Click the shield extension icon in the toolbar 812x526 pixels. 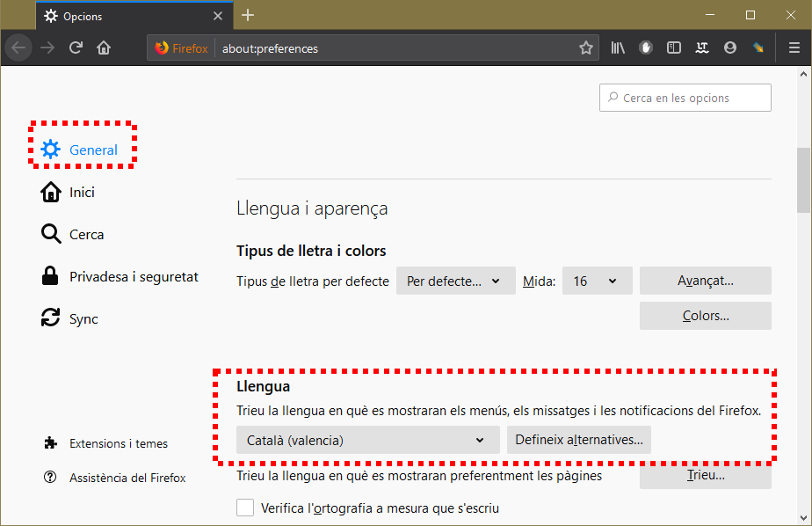(646, 48)
